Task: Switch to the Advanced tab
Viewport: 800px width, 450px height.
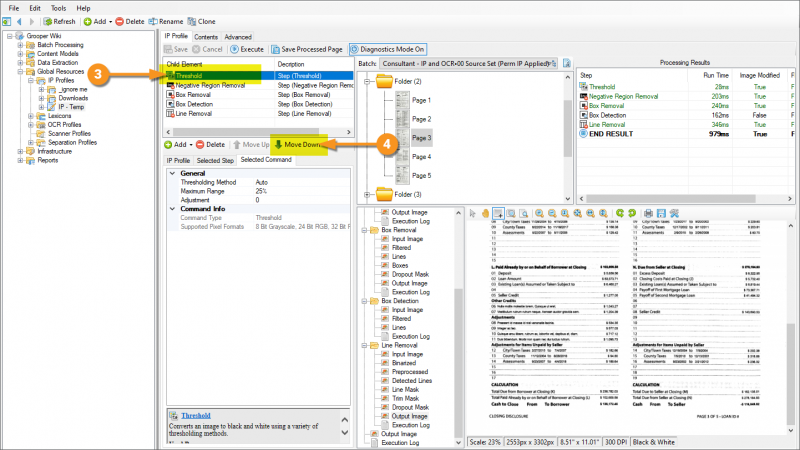Action: (x=237, y=36)
